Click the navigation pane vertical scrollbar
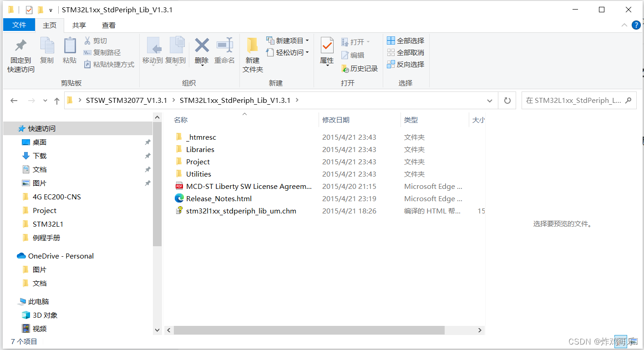 [157, 184]
